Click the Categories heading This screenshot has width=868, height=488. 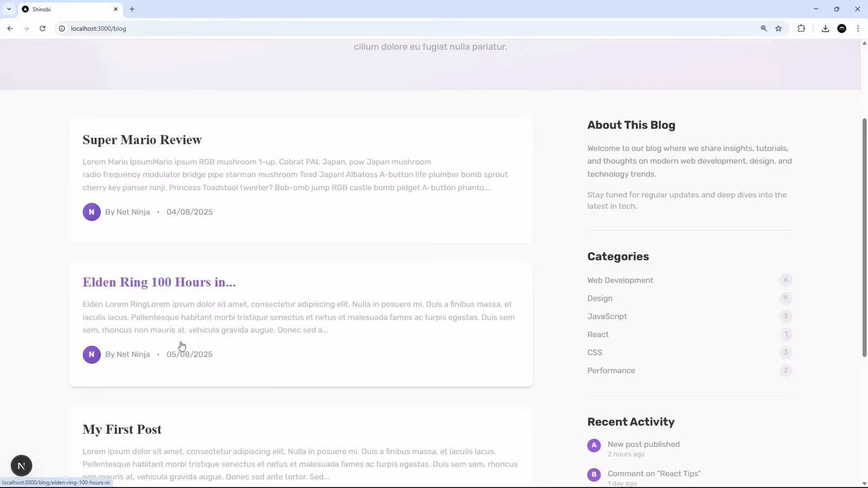point(618,256)
